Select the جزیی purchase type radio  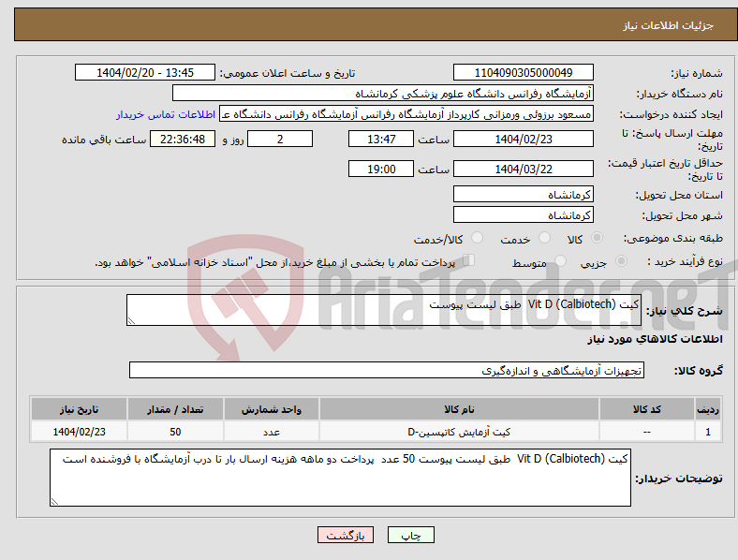click(x=621, y=260)
